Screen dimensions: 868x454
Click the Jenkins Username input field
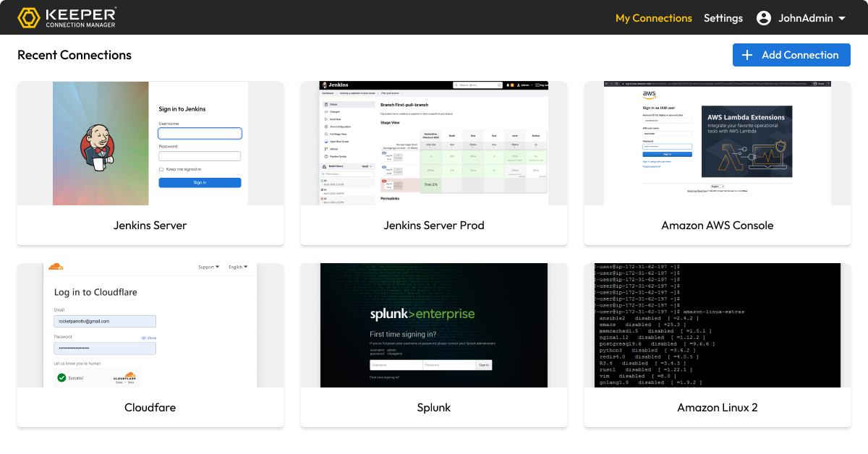click(200, 133)
